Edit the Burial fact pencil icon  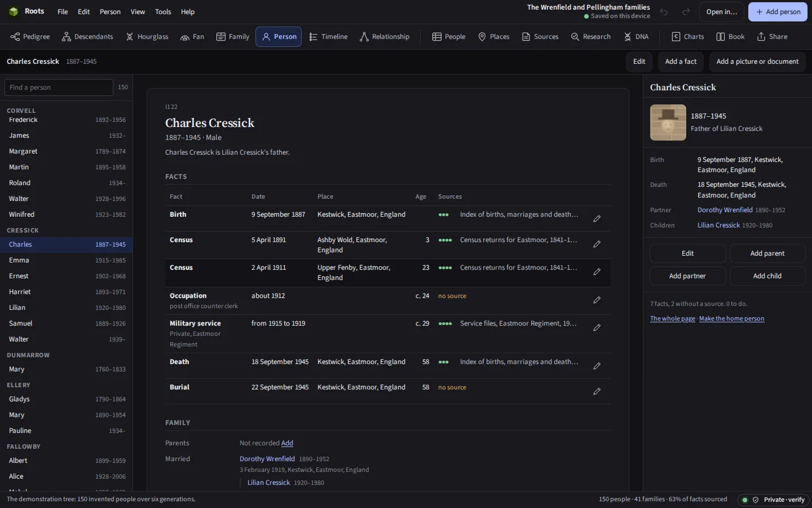click(597, 391)
